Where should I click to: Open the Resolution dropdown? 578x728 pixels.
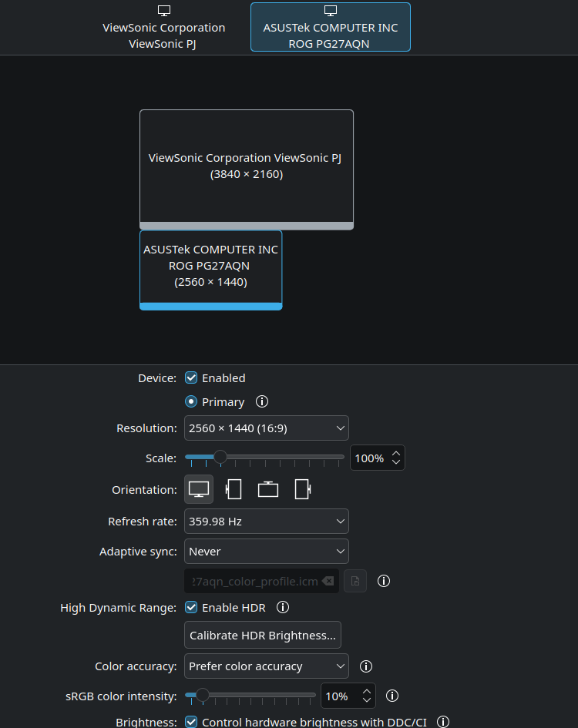pyautogui.click(x=266, y=428)
